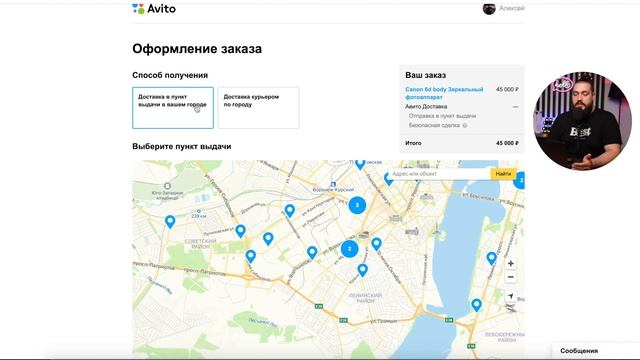
Task: Locate me with the map arrow button
Action: [x=511, y=296]
